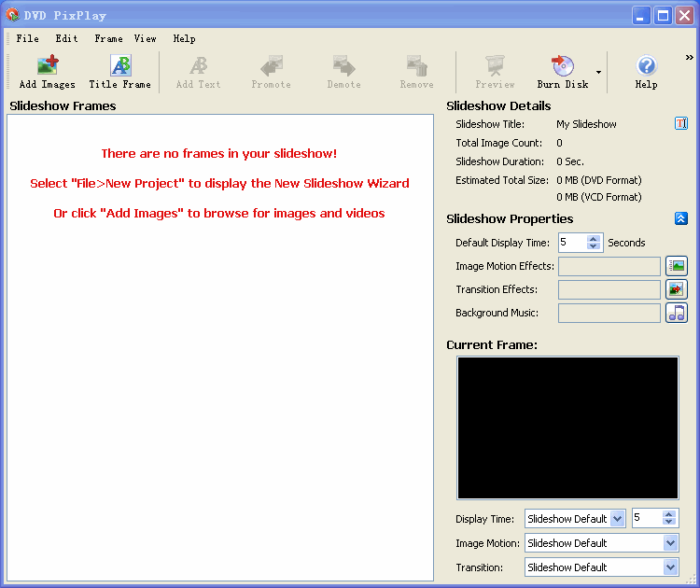
Task: Open Image Motion Effects settings icon
Action: pyautogui.click(x=676, y=266)
